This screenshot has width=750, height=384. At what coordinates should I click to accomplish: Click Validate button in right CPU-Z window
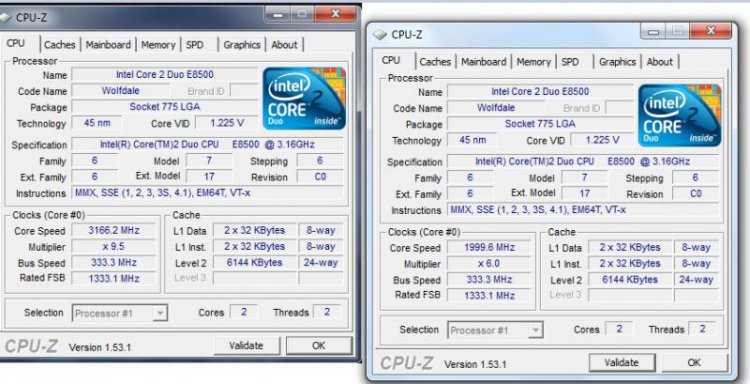pos(622,362)
